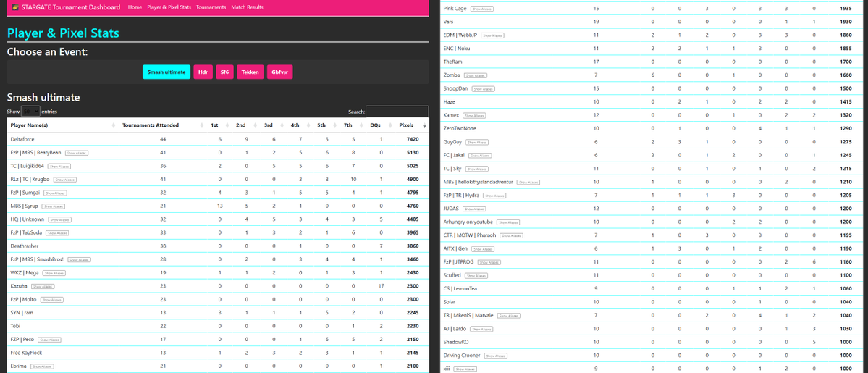The height and width of the screenshot is (373, 868).
Task: Select the Smash ultimate event
Action: point(167,72)
